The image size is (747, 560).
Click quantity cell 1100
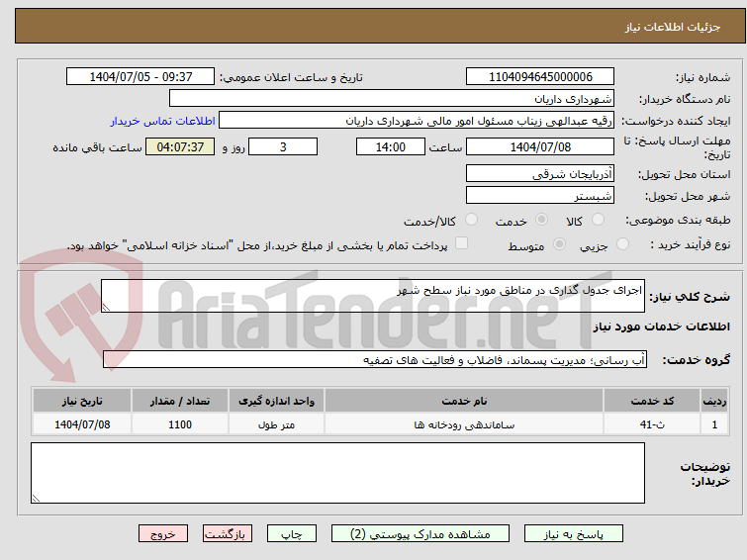tap(180, 424)
